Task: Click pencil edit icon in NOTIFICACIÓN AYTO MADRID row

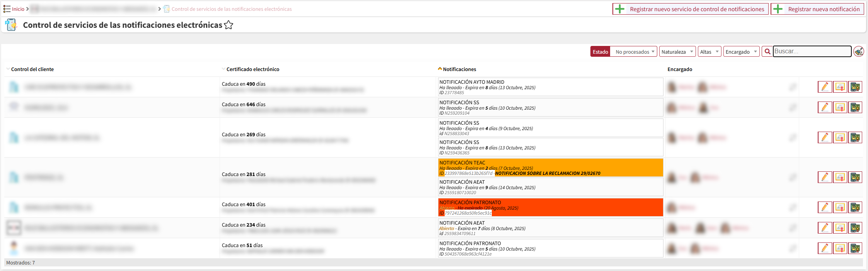Action: (x=825, y=87)
